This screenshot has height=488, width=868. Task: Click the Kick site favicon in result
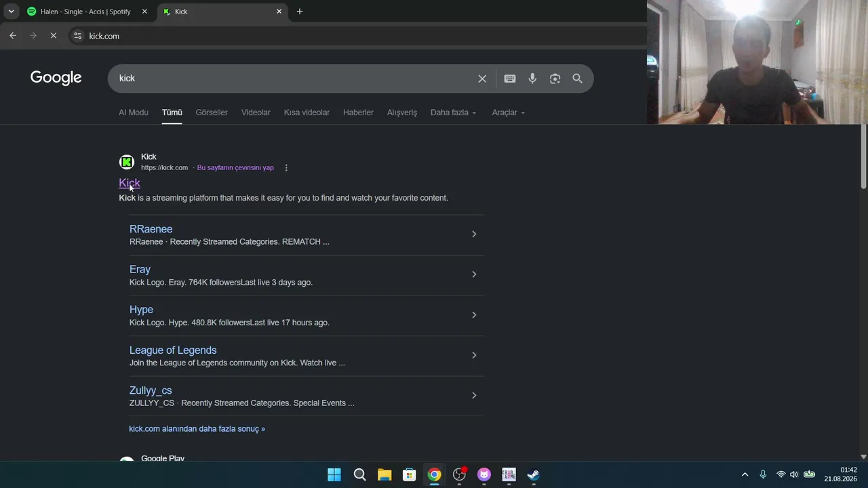click(127, 162)
